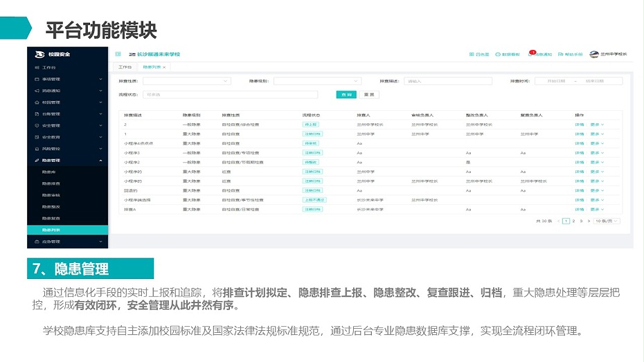This screenshot has width=644, height=362.
Task: Expand the 应急管理 sidebar chevron
Action: 100,242
